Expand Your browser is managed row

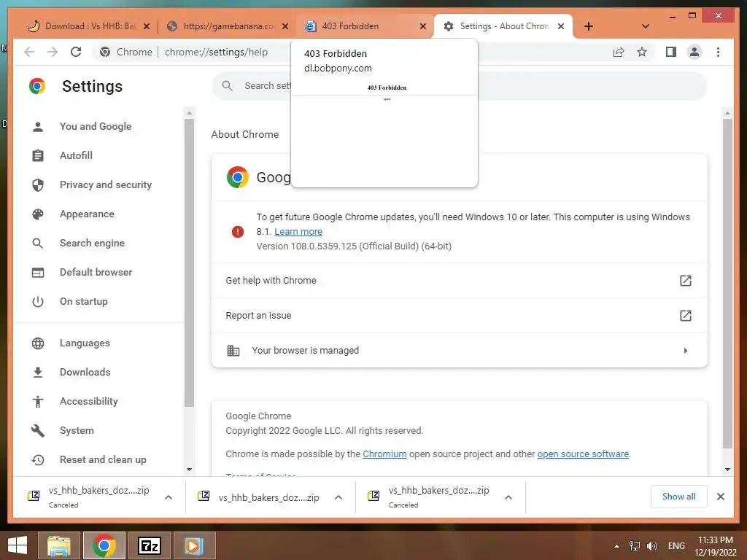click(x=460, y=351)
